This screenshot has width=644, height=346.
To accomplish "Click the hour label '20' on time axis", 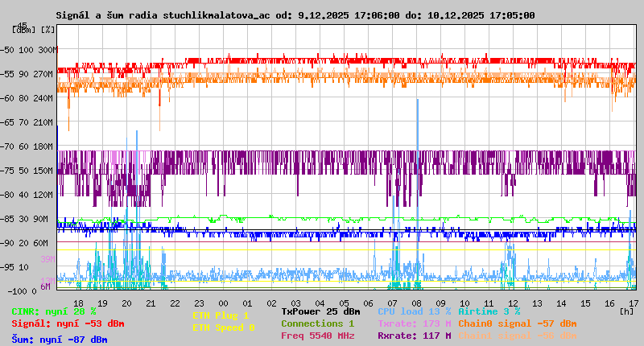I will [126, 303].
